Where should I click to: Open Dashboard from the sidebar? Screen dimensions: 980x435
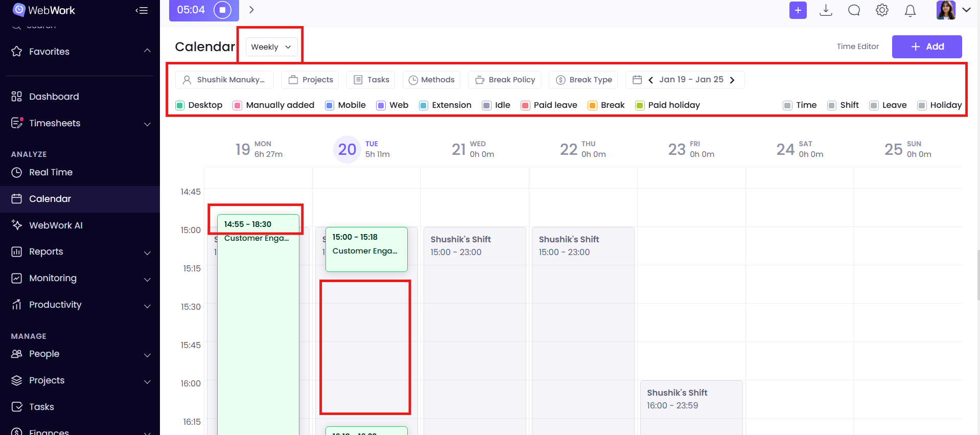coord(54,97)
